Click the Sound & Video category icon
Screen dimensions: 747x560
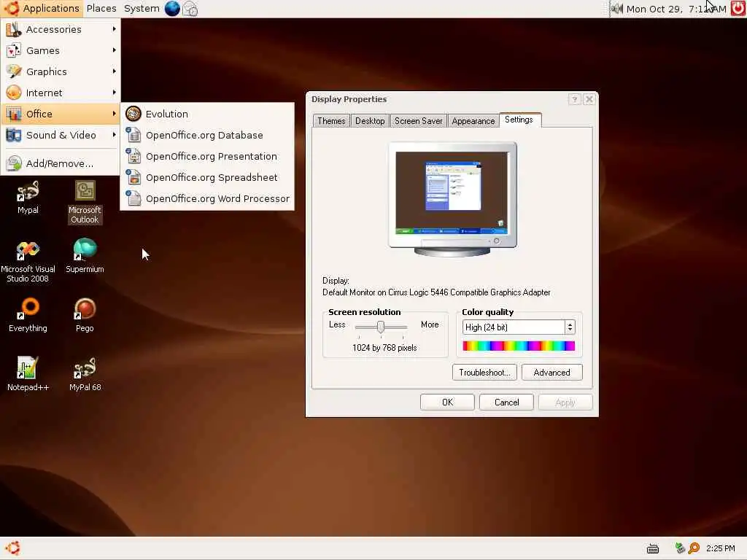[x=13, y=135]
